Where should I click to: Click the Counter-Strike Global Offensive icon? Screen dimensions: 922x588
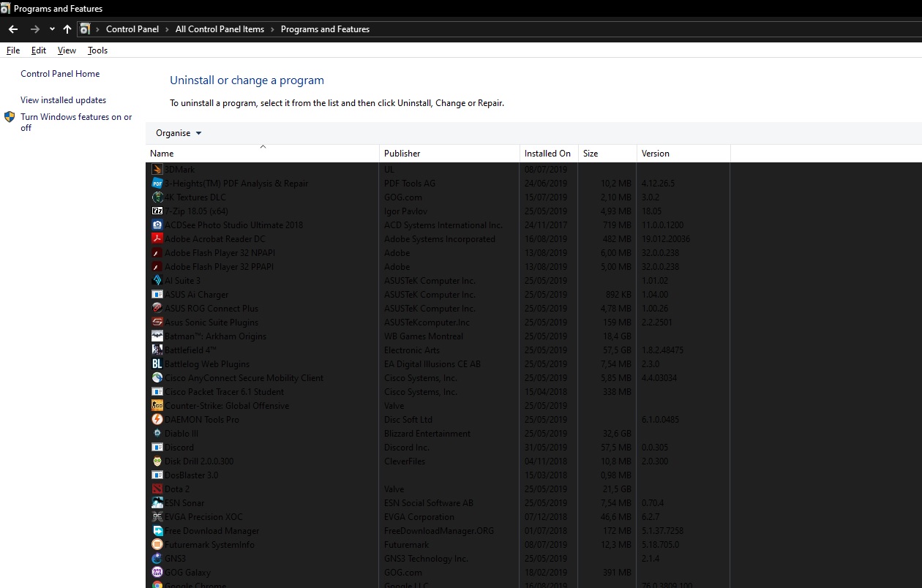[x=157, y=405]
